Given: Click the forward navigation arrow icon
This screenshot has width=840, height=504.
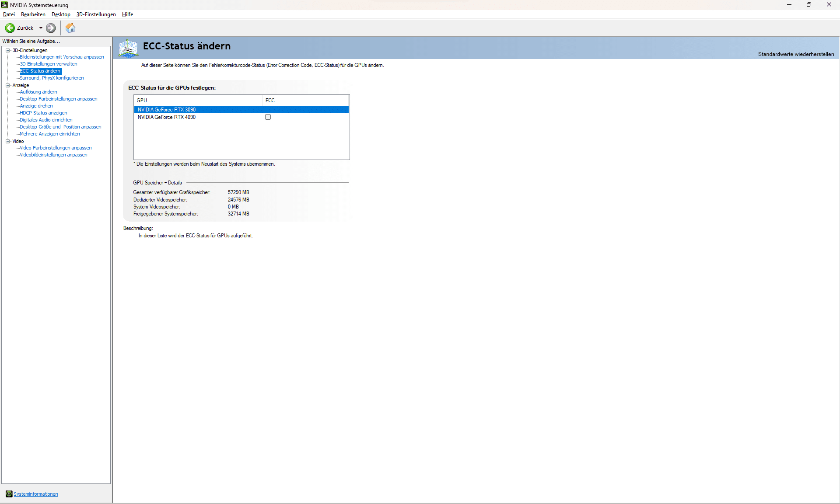Looking at the screenshot, I should click(51, 28).
